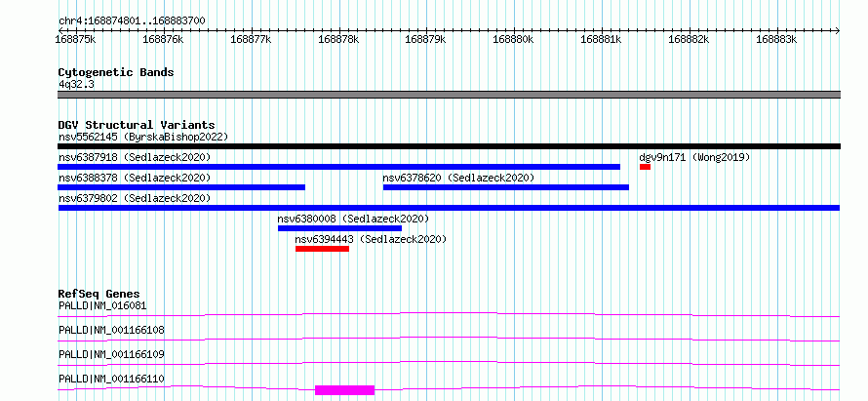Click the nsv6380008 blue variant bar
868x401 pixels.
(340, 228)
